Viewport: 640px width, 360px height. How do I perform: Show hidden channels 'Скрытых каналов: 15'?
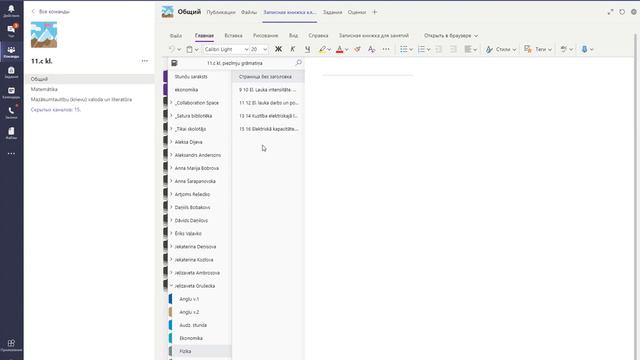(56, 109)
